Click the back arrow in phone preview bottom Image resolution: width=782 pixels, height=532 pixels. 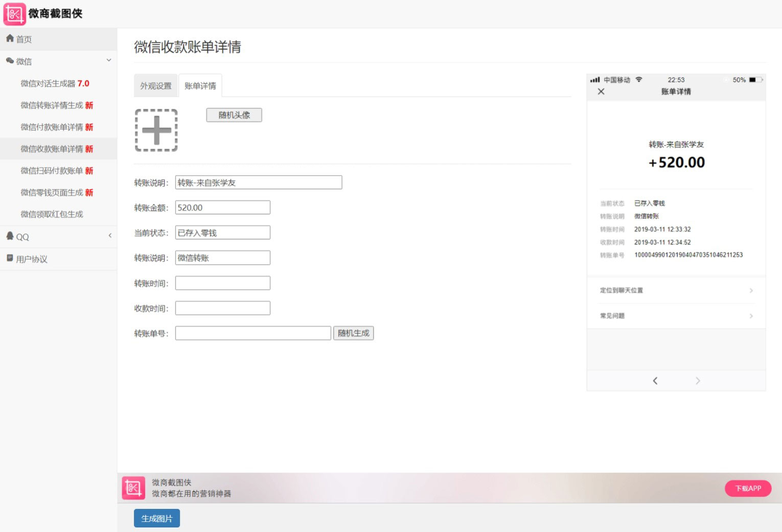click(655, 381)
